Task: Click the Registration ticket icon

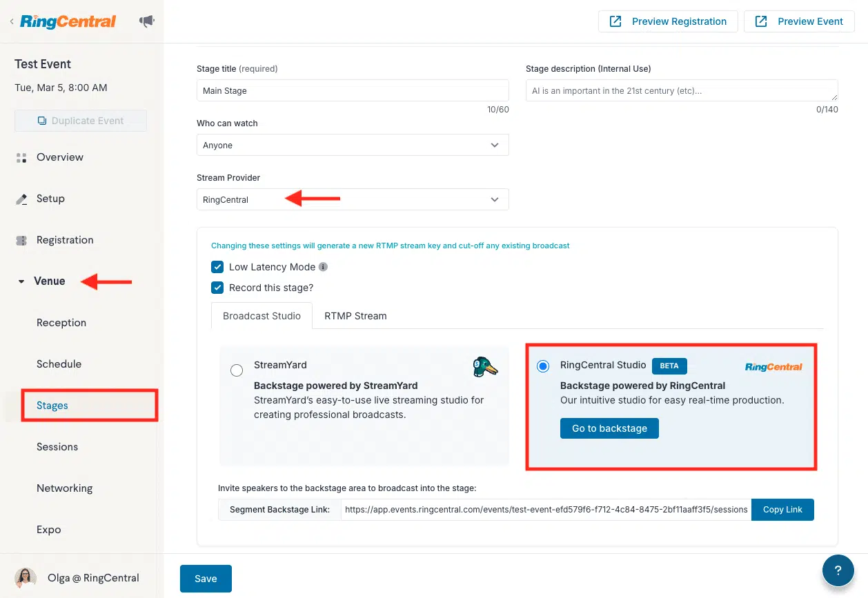Action: pos(21,240)
